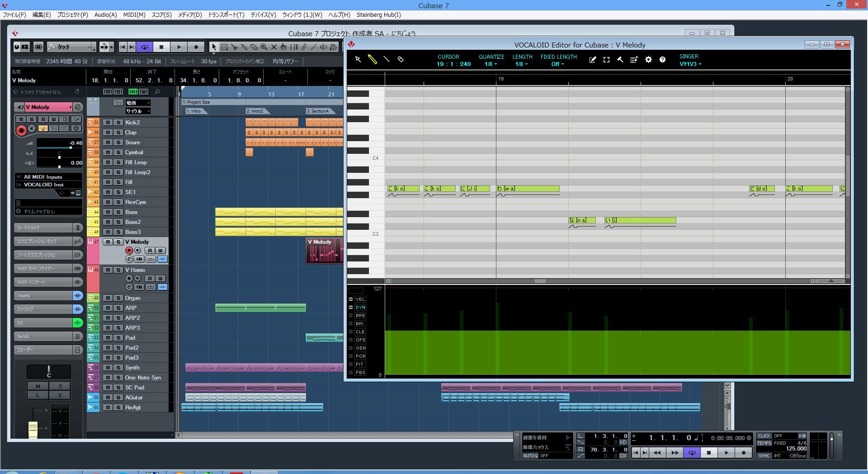Solo the Synth track
Screen dimensions: 868x474
pos(118,368)
